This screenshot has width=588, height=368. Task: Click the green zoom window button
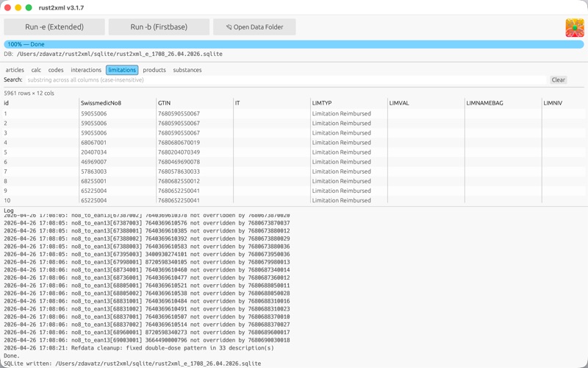pyautogui.click(x=29, y=7)
